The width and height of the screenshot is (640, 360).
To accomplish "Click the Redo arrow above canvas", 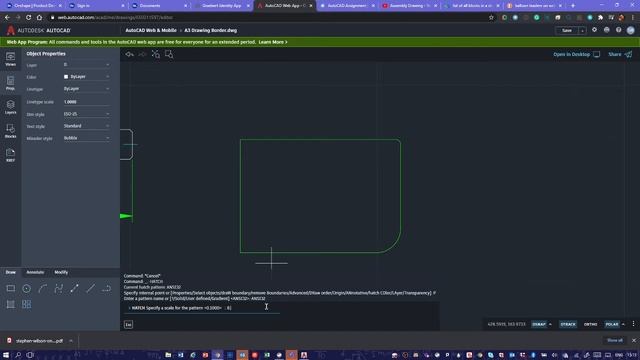I will coord(142,54).
